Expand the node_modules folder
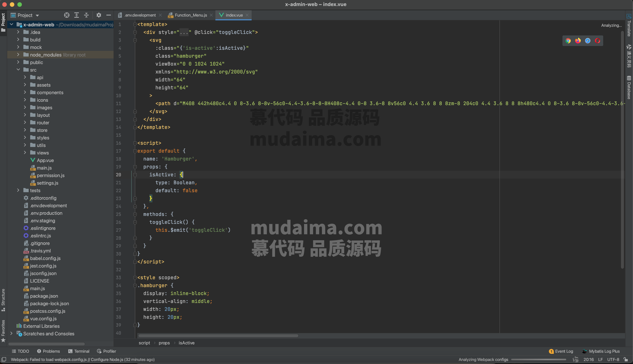The width and height of the screenshot is (633, 364). [x=18, y=54]
